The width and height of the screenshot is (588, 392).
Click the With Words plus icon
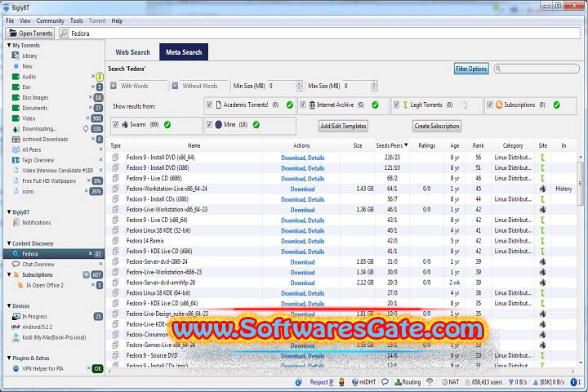114,86
